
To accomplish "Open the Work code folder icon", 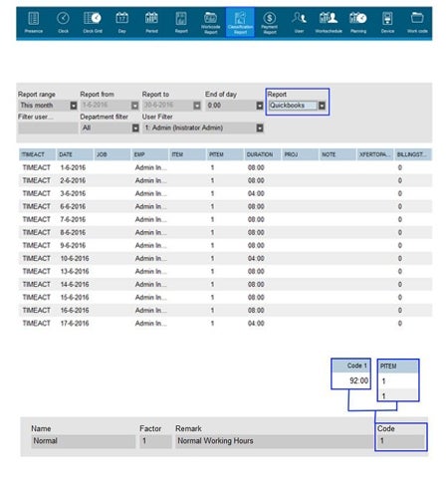I will pos(417,22).
